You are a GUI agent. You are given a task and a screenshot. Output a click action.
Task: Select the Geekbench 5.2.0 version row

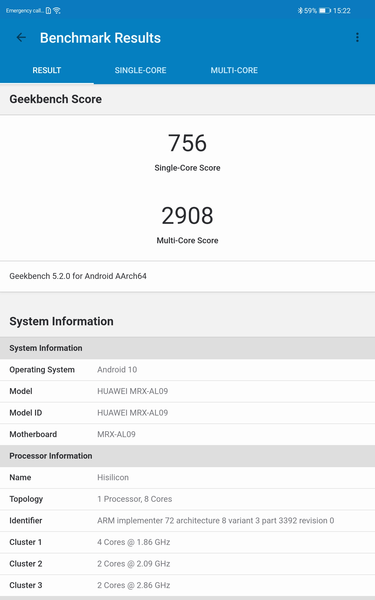(188, 276)
